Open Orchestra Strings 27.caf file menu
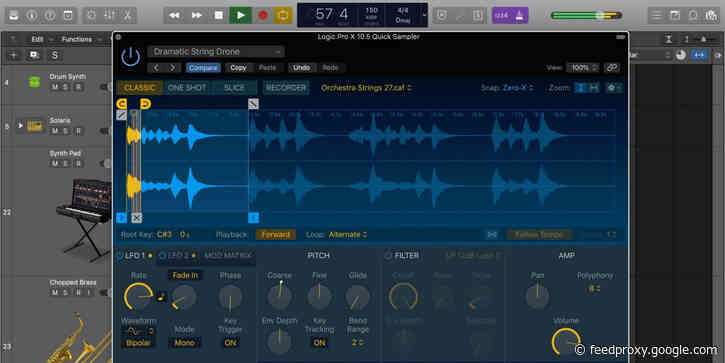This screenshot has height=363, width=725. (x=366, y=88)
